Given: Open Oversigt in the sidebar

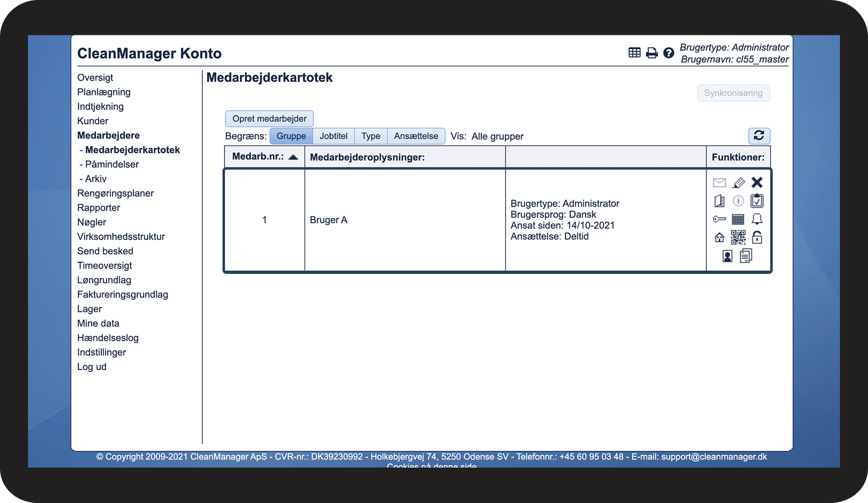Looking at the screenshot, I should [95, 78].
